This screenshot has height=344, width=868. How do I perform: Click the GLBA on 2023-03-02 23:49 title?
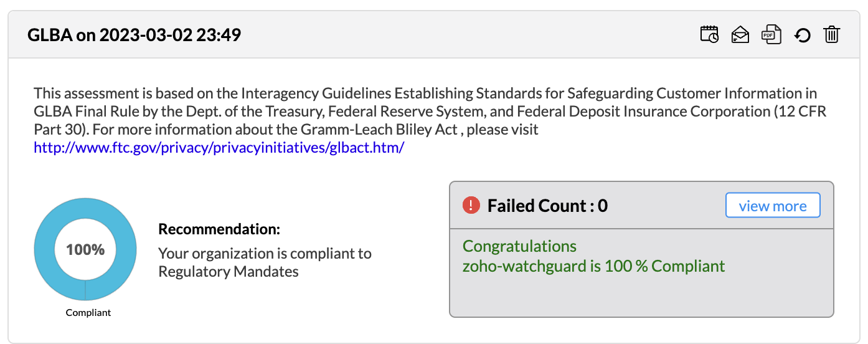(134, 35)
